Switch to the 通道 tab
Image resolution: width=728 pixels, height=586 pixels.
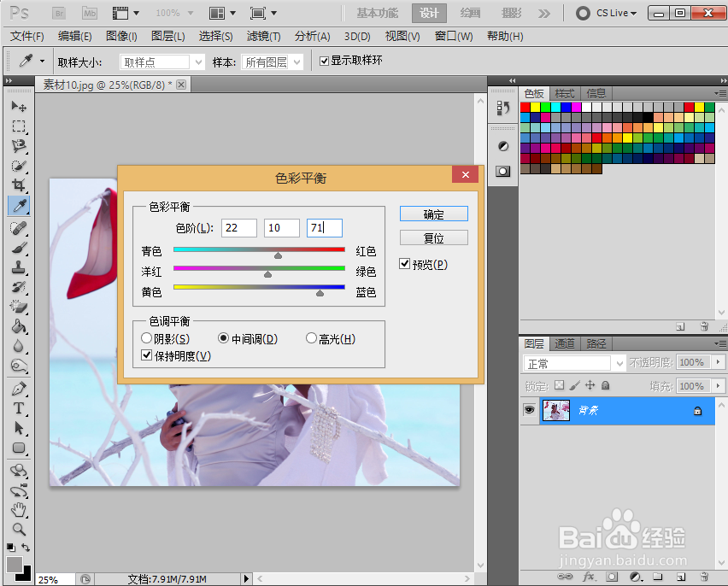(x=565, y=343)
